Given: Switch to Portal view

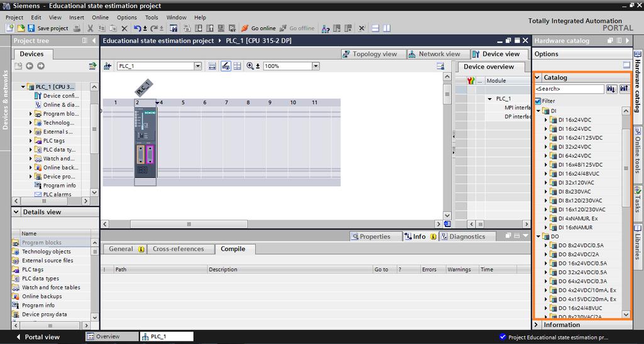Looking at the screenshot, I should tap(38, 337).
